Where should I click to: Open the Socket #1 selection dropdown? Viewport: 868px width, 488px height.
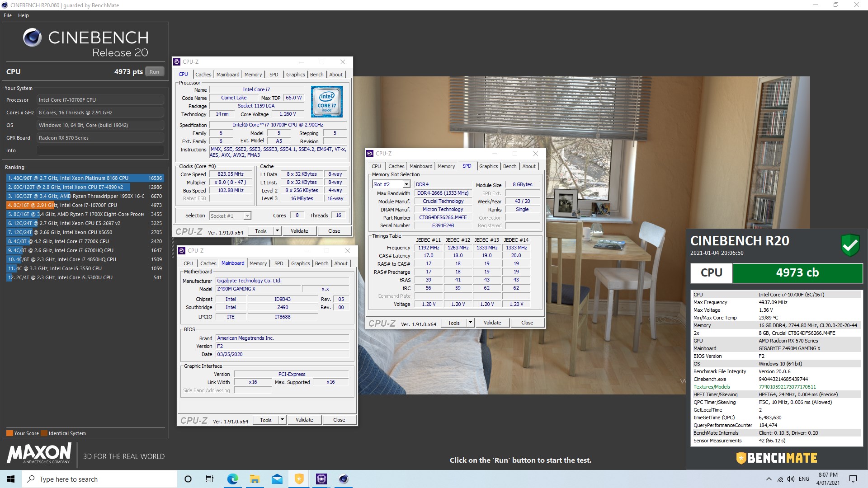point(247,216)
